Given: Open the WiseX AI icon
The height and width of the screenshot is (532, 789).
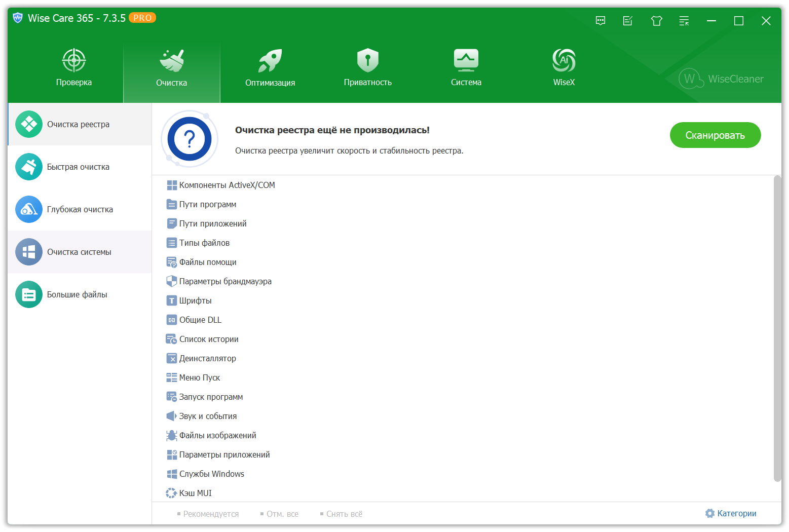Looking at the screenshot, I should point(563,61).
